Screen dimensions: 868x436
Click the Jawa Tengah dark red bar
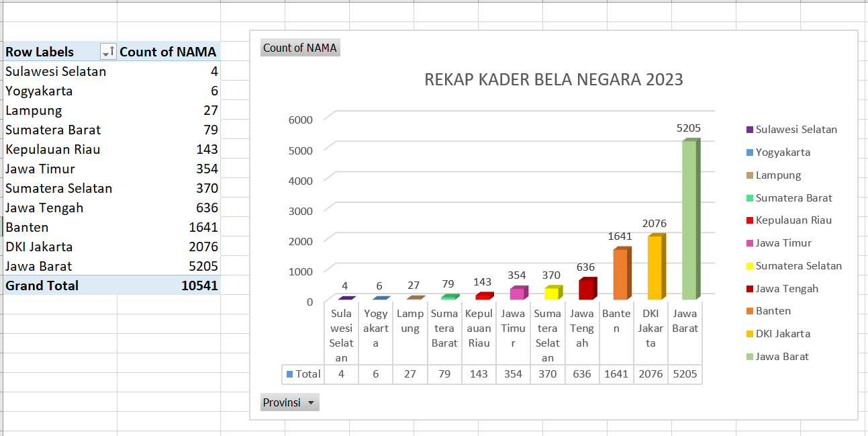point(587,289)
